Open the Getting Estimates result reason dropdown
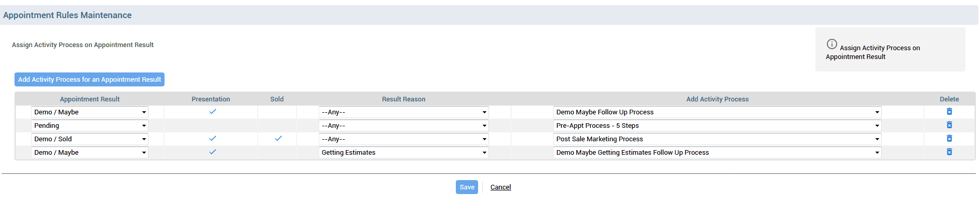This screenshot has height=207, width=980. pos(404,153)
